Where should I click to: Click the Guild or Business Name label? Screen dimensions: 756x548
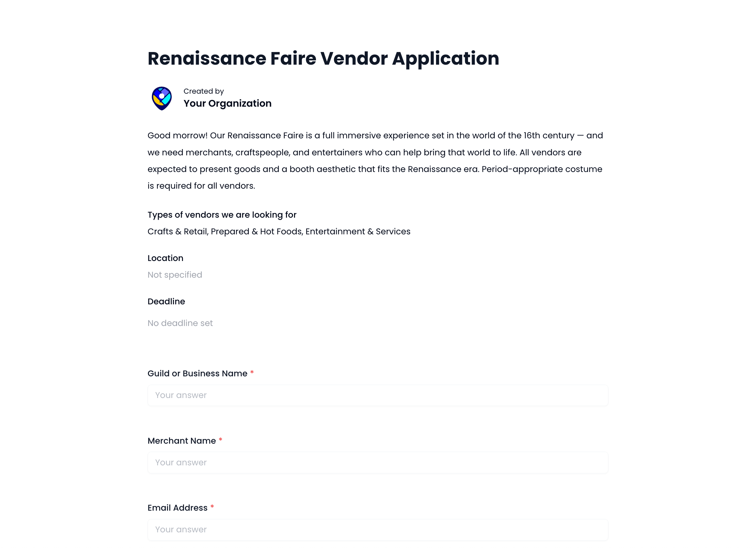pos(197,373)
